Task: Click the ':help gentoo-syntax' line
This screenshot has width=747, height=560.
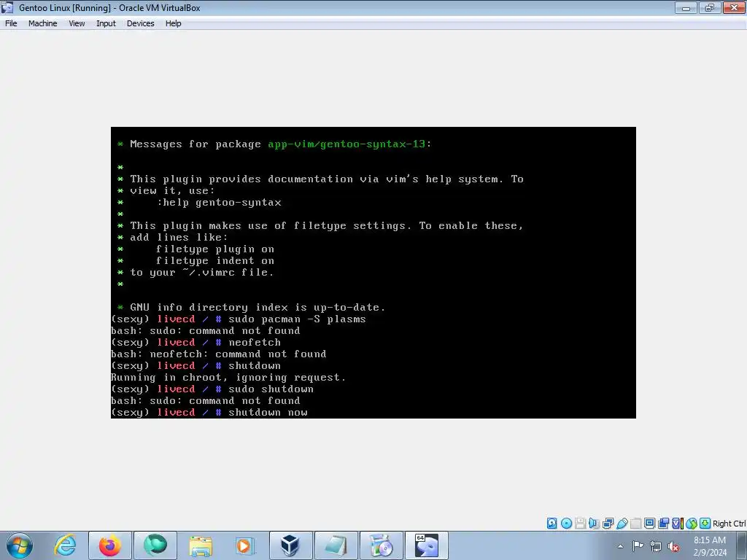Action: pos(219,203)
